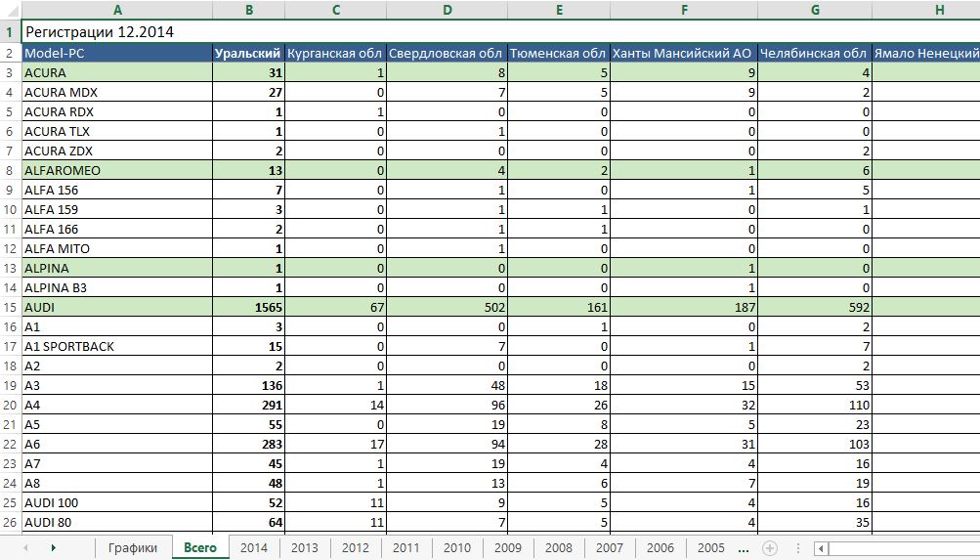
Task: Click the 'ALFA MITO' cell
Action: [117, 248]
